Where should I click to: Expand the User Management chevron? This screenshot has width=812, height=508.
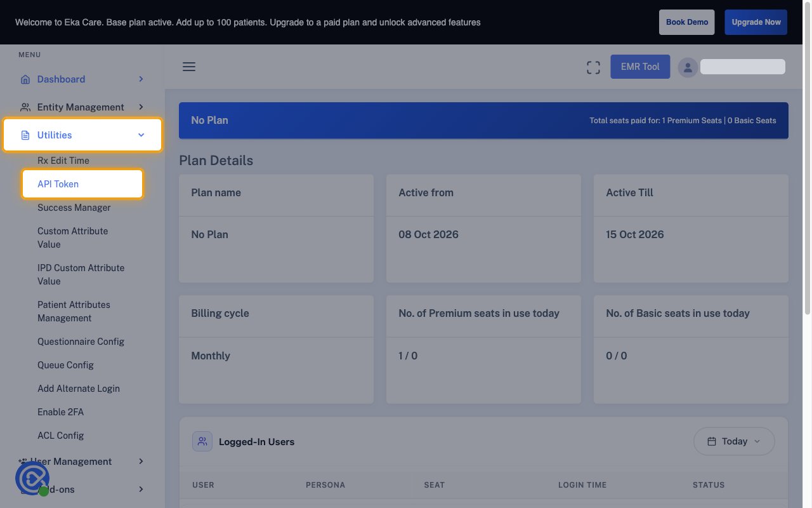click(141, 462)
